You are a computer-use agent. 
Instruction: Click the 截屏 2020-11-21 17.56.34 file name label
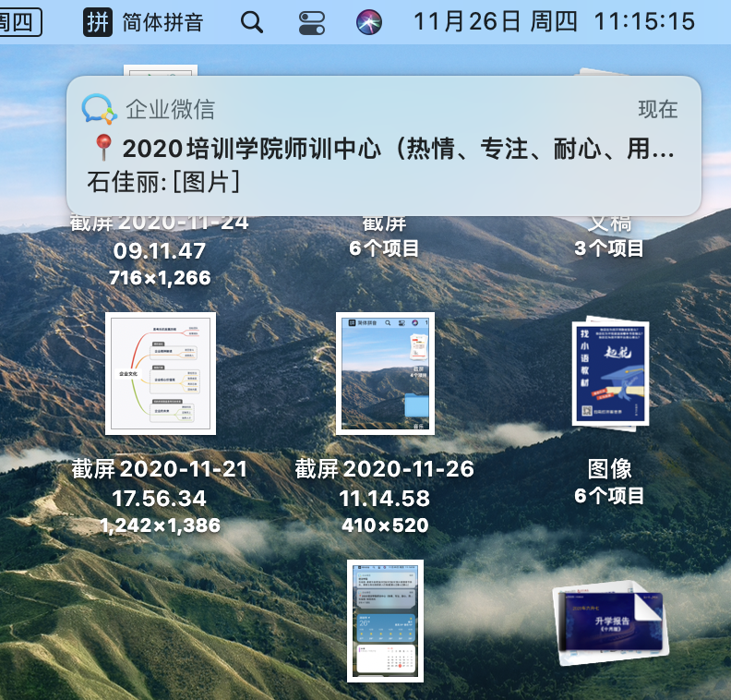point(160,483)
